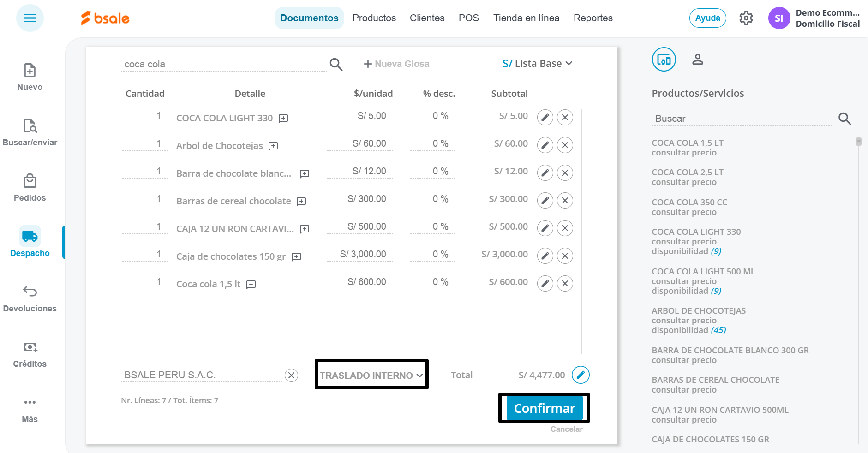Confirm the dispatch document
868x453 pixels.
545,408
